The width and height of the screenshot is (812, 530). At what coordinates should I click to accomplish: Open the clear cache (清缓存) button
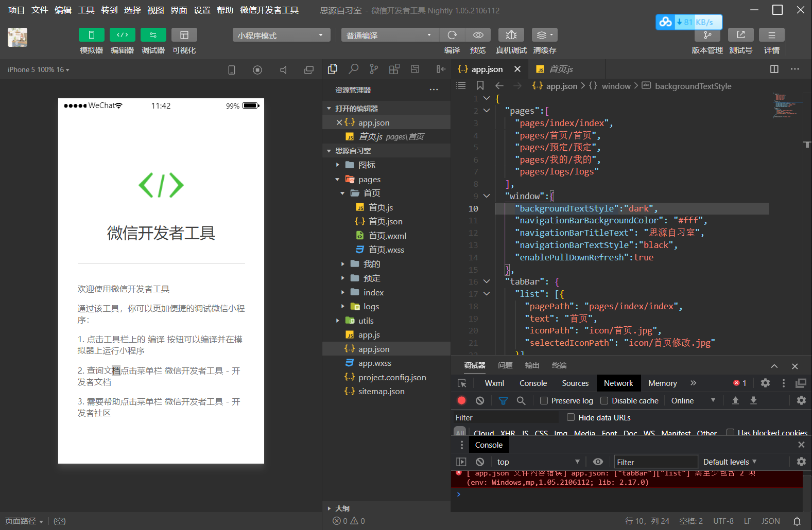(x=545, y=35)
